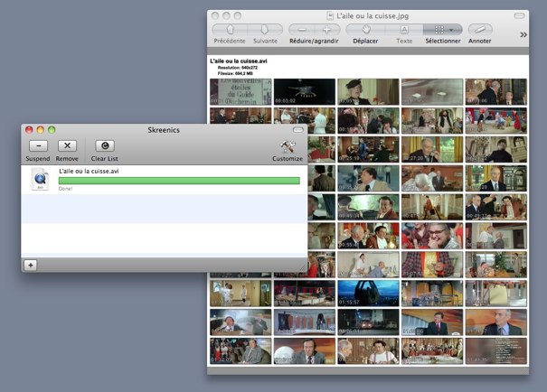Click the green progress bar
Image resolution: width=547 pixels, height=392 pixels.
tap(179, 181)
